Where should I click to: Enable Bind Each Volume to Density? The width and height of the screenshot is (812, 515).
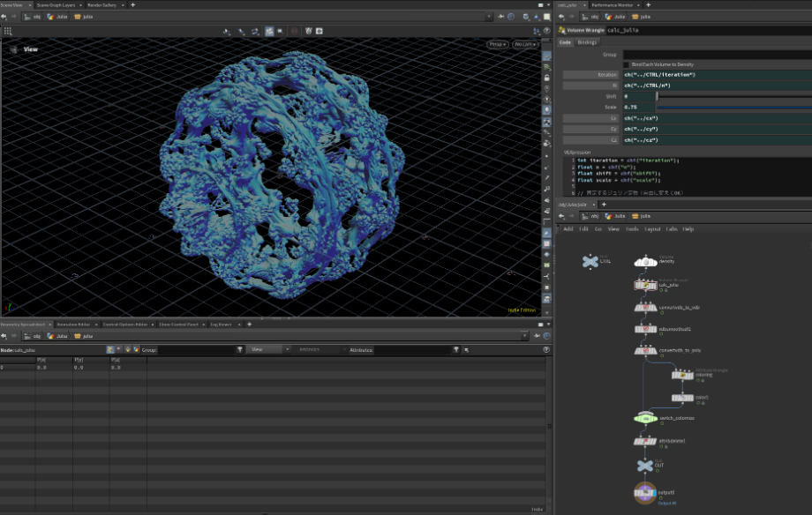(x=627, y=64)
